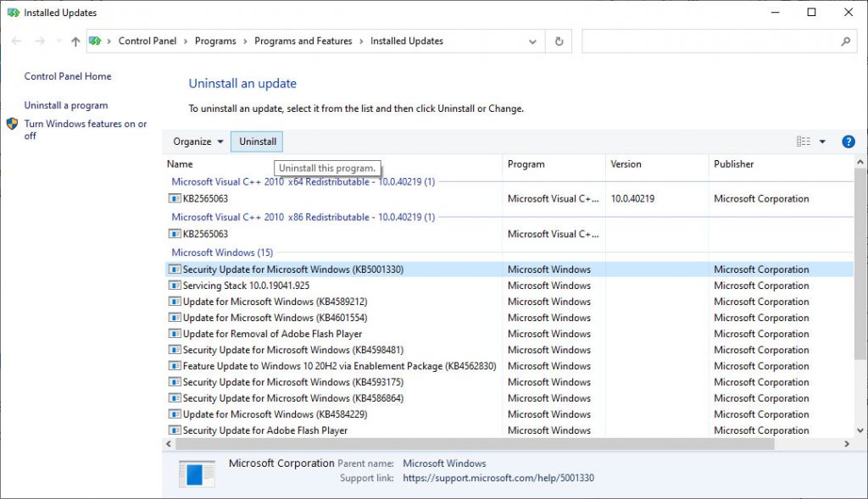Viewport: 868px width, 499px height.
Task: Click the Back navigation arrow
Action: pos(17,42)
